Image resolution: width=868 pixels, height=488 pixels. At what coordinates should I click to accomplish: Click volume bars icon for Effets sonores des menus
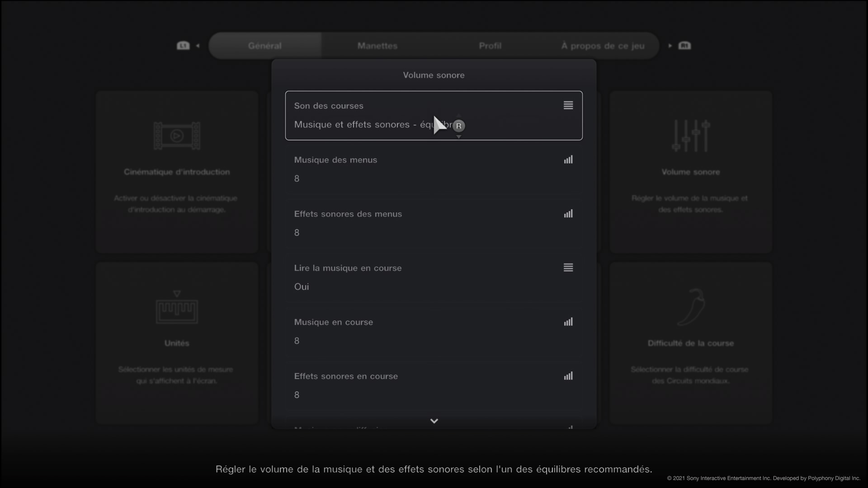pos(568,214)
